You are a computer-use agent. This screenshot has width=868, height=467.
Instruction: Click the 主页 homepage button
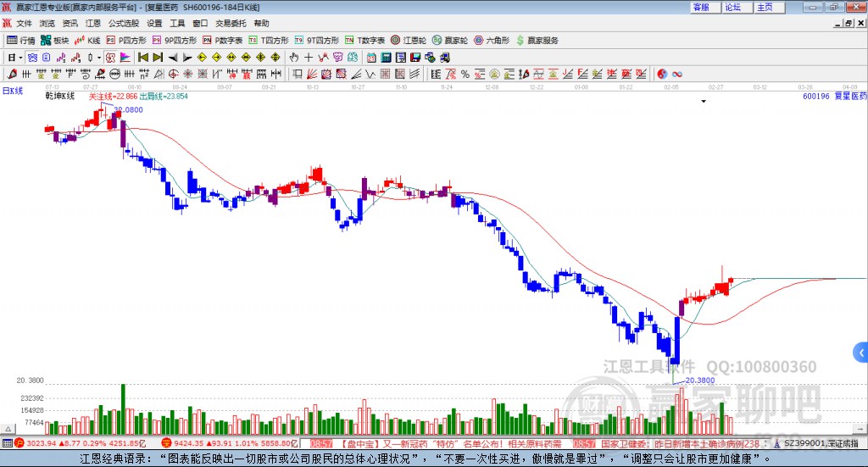pos(770,7)
